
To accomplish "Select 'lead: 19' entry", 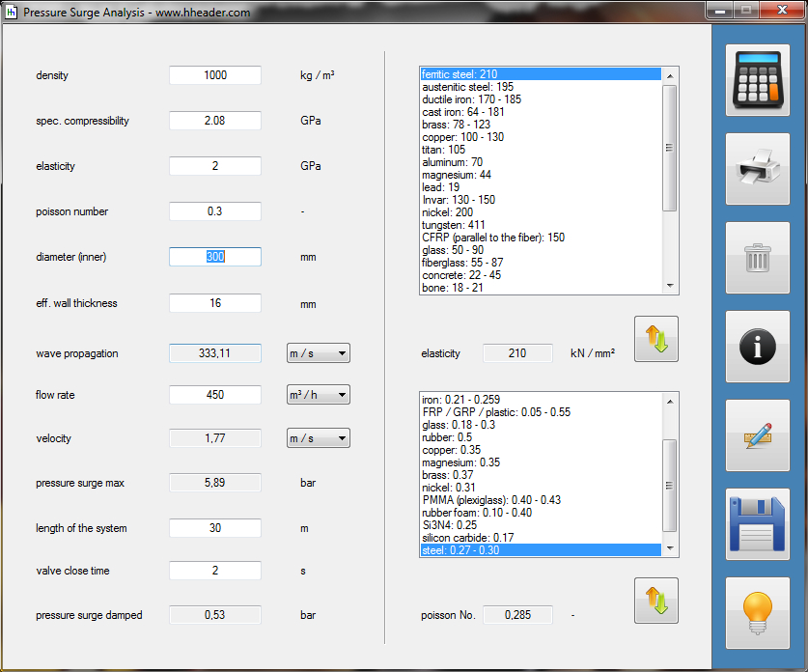I will coord(541,187).
